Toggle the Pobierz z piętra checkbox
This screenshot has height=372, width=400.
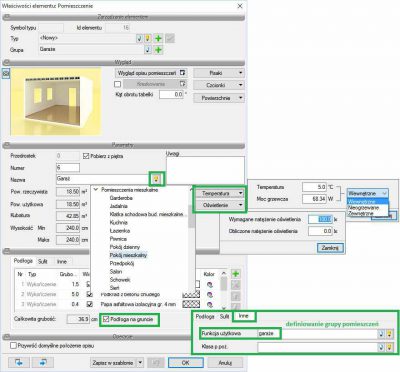point(86,156)
